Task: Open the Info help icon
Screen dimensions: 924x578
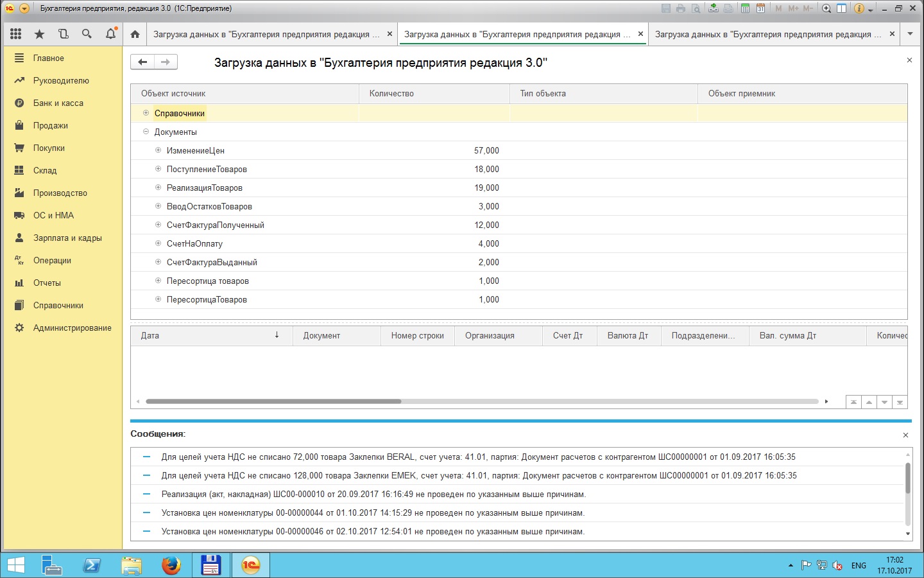Action: coord(859,8)
